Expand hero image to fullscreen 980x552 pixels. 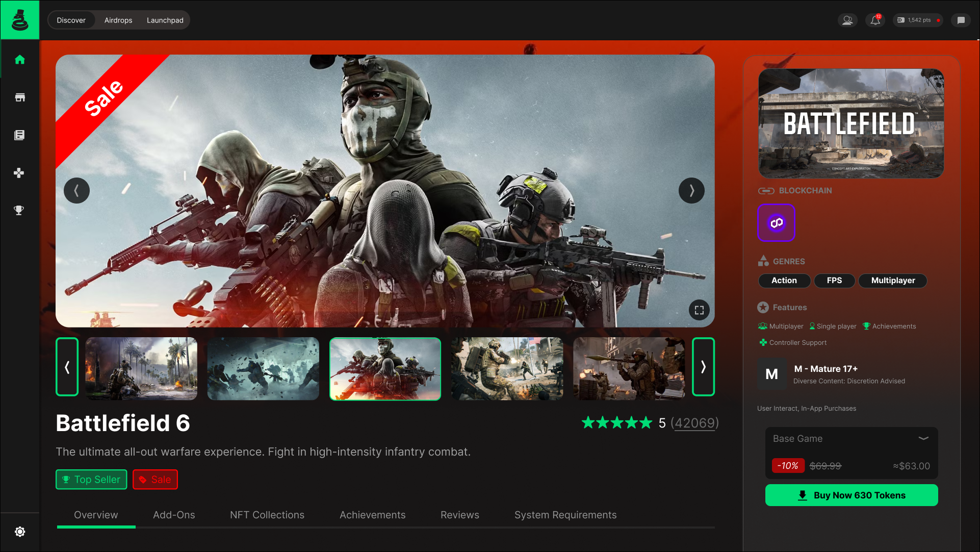click(699, 310)
